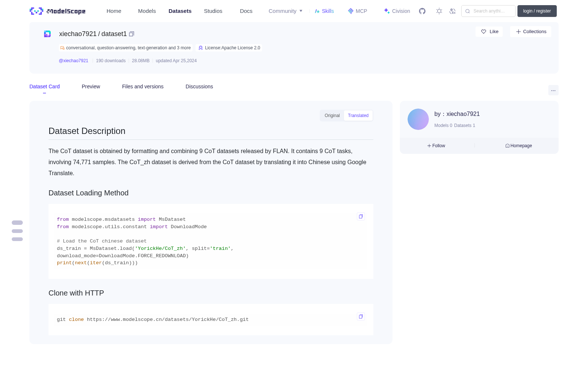The width and height of the screenshot is (588, 368).
Task: Click the 'Dataset Description' heading
Action: pos(87,131)
